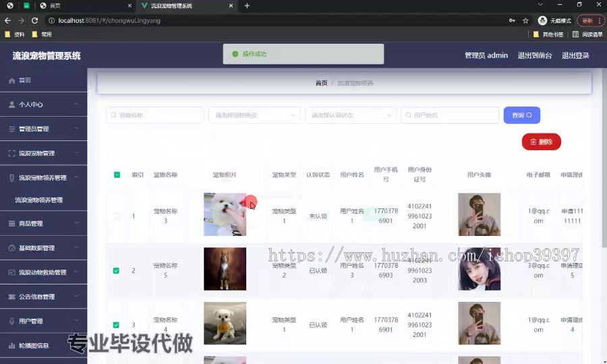Open the incognito 无痕模式 profile icon
Viewport: 607px width, 364px height.
542,20
